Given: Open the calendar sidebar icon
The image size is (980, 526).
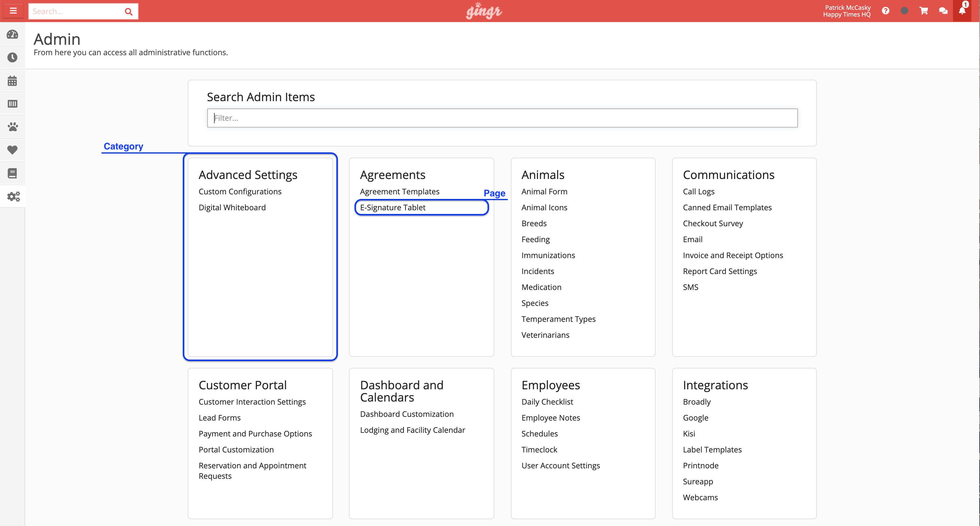Looking at the screenshot, I should click(12, 81).
